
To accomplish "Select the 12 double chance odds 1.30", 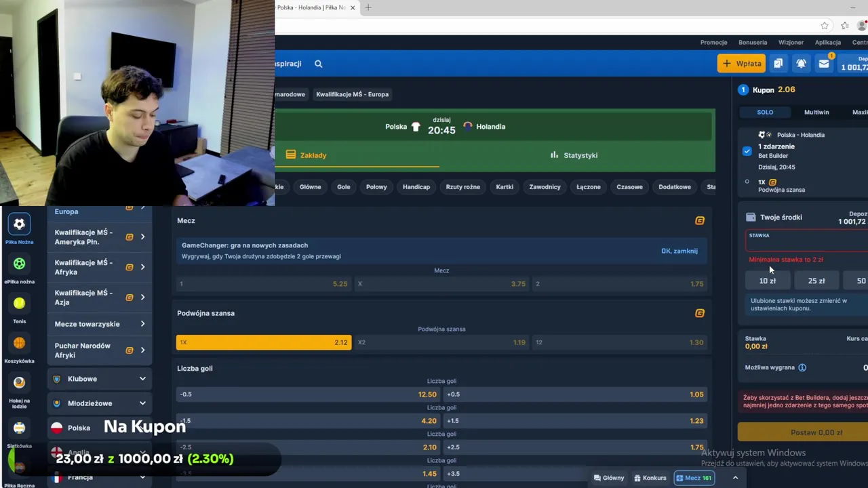I will (620, 342).
